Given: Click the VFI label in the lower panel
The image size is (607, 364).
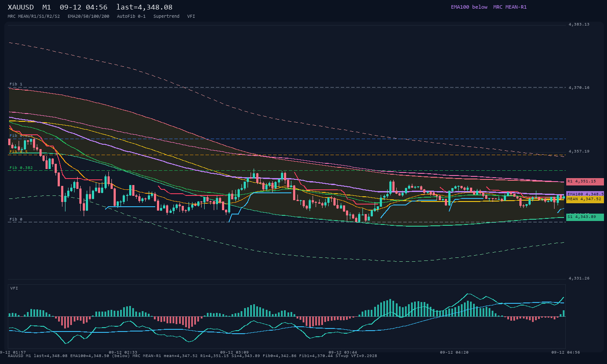Looking at the screenshot, I should (14, 288).
